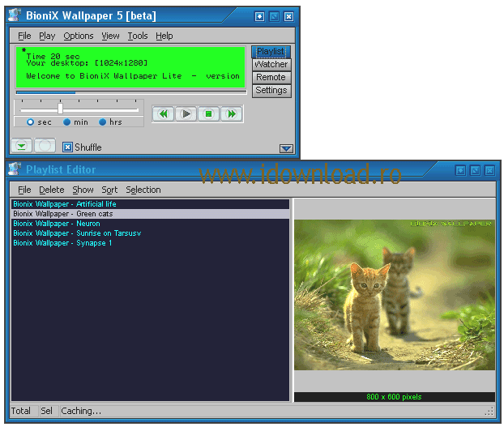Click the Playlist Editor title bar app icon

tap(15, 169)
